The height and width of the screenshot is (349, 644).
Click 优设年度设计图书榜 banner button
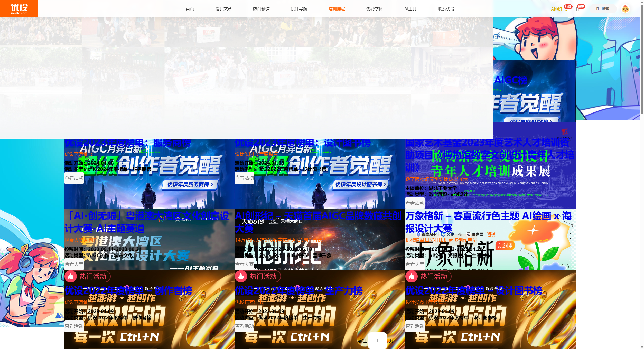pyautogui.click(x=361, y=184)
